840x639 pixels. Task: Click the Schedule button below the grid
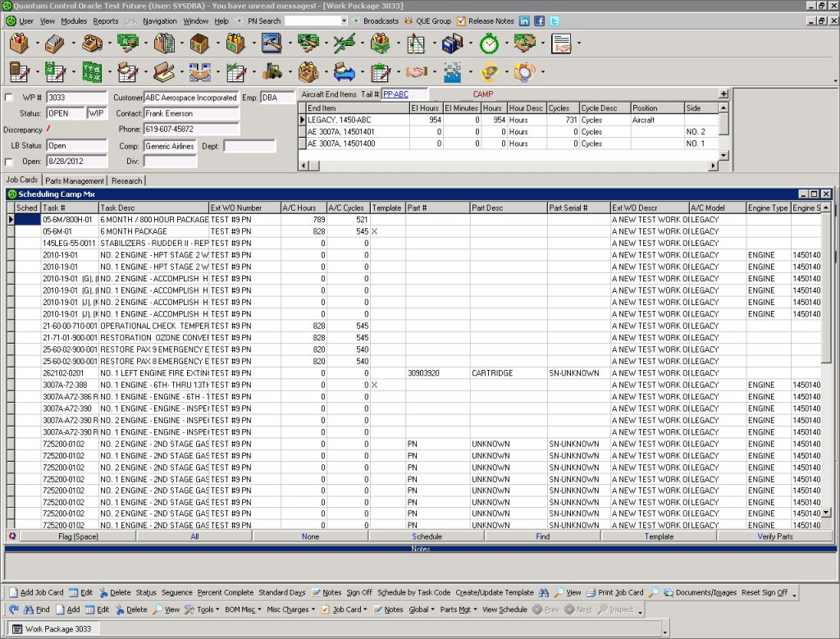427,536
